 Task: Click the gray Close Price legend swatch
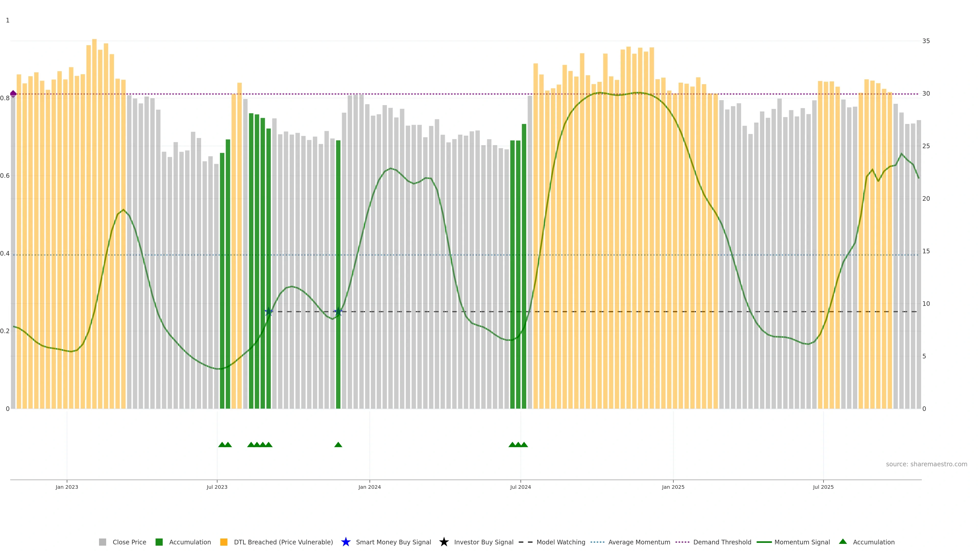tap(102, 542)
